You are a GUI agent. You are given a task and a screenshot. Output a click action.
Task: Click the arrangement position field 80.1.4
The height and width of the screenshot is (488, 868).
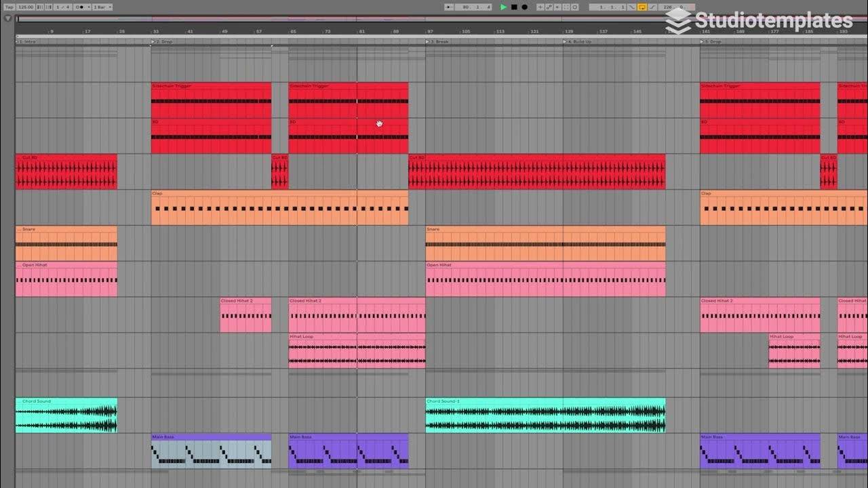point(473,7)
